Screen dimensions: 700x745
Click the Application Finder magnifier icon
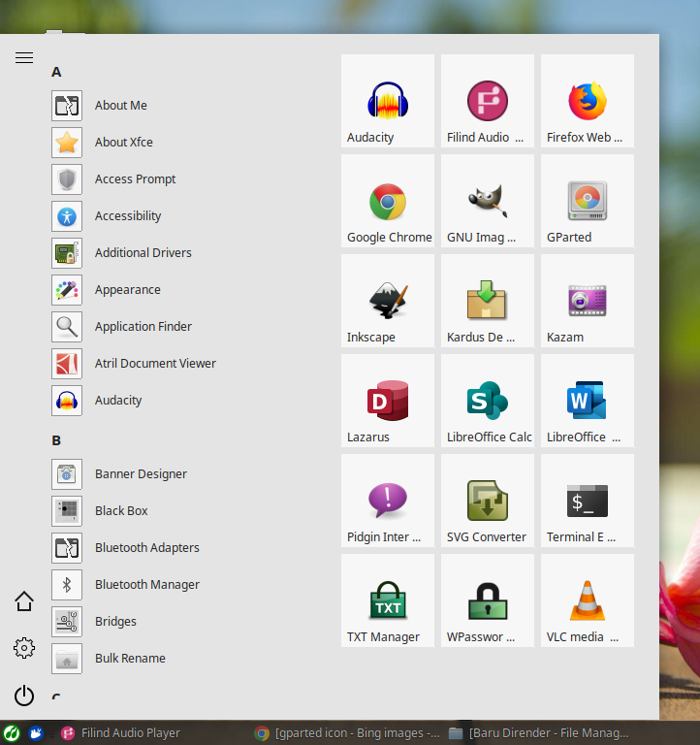67,327
